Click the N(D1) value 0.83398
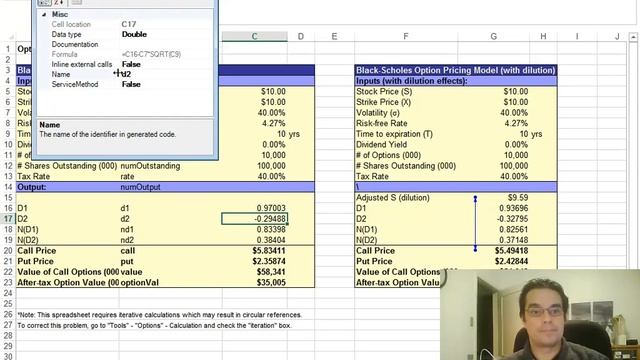 click(x=271, y=229)
